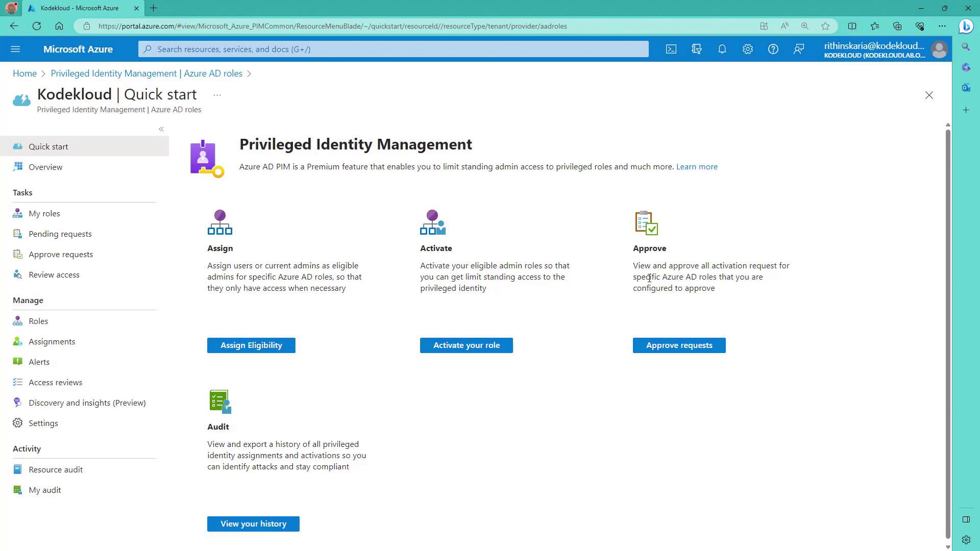
Task: Click the Home breadcrumb link
Action: tap(24, 73)
